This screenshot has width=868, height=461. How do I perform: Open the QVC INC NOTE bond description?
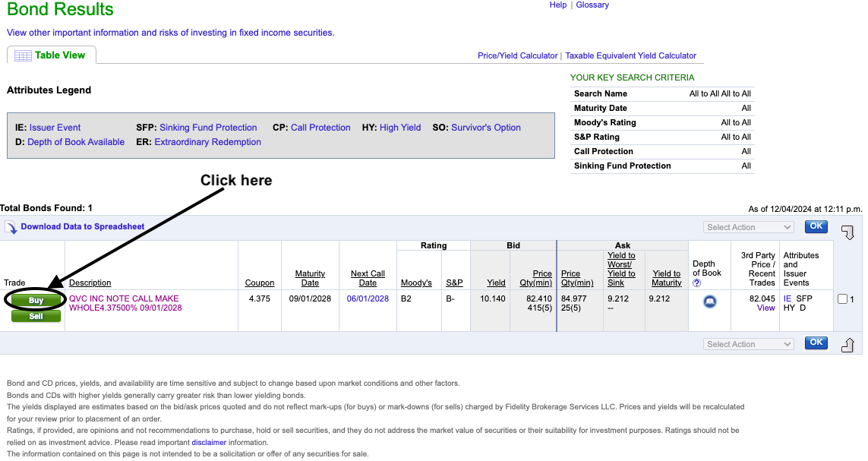(125, 303)
